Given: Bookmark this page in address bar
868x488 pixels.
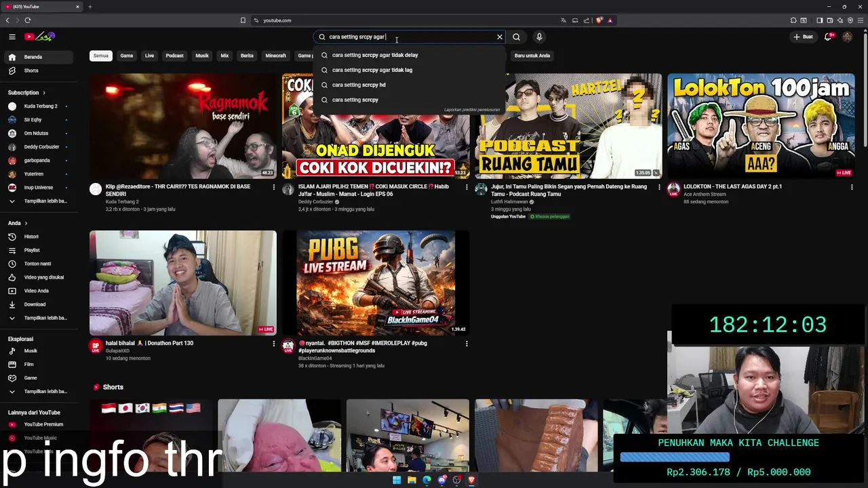Looking at the screenshot, I should 243,20.
